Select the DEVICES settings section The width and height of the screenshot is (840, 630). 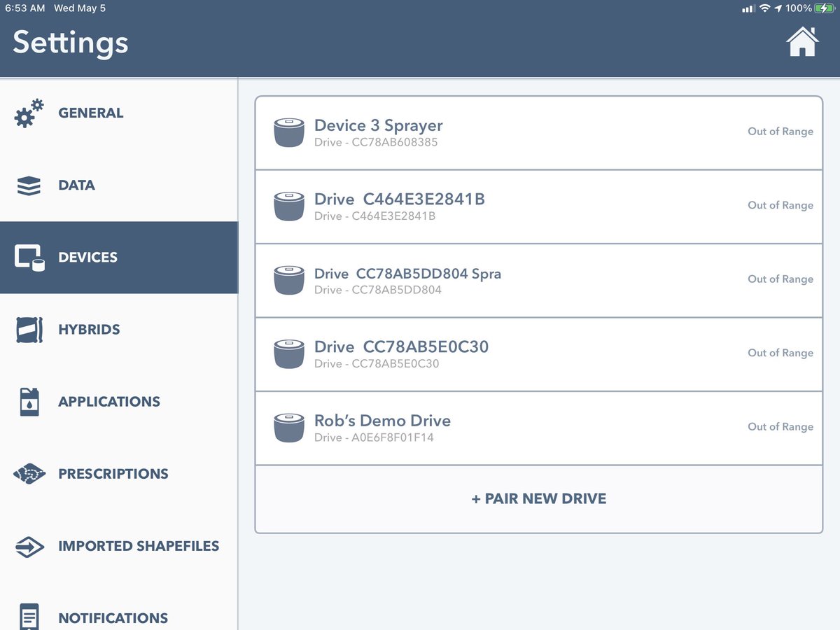tap(119, 258)
